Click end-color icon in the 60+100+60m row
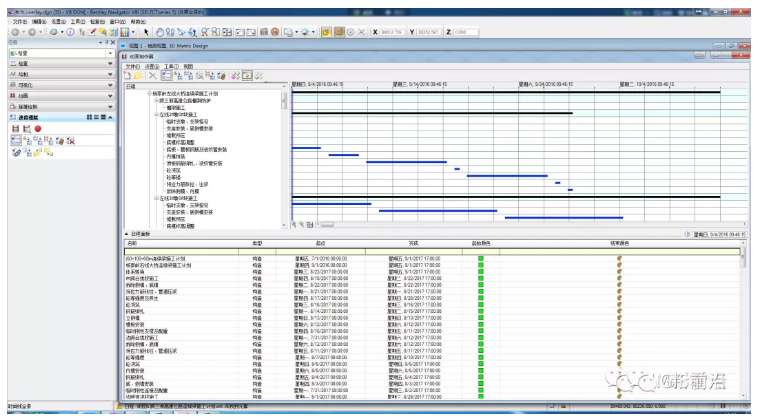Viewport: 763px width, 419px height. (619, 258)
